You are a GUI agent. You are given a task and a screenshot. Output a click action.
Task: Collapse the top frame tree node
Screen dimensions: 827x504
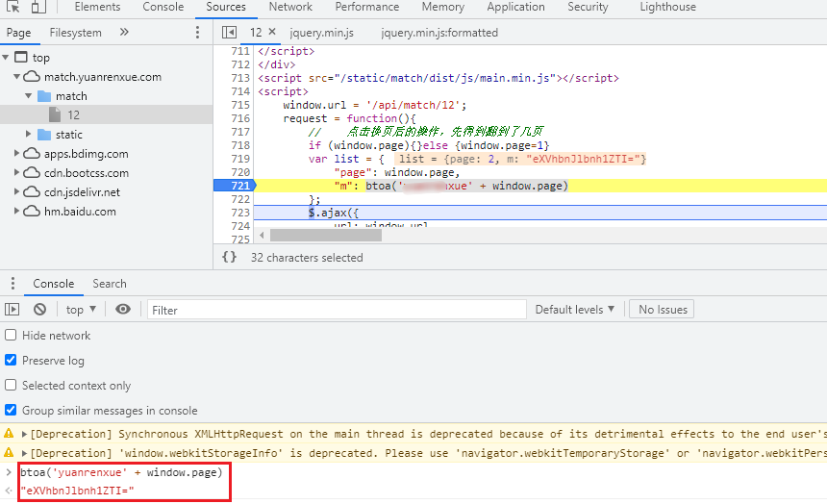click(x=6, y=57)
